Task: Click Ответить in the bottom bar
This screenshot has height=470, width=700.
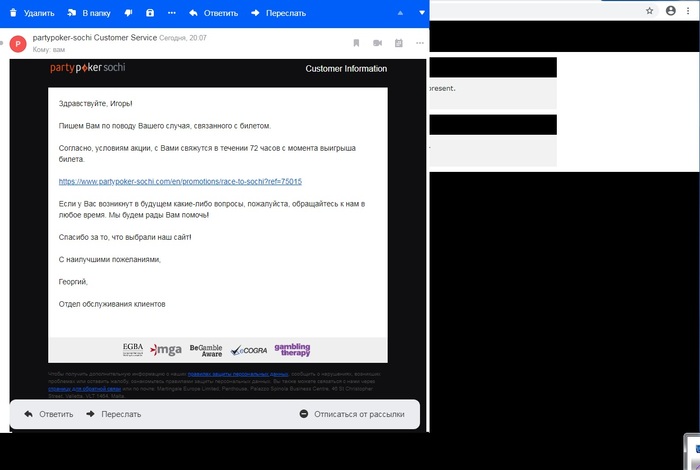Action: tap(49, 414)
